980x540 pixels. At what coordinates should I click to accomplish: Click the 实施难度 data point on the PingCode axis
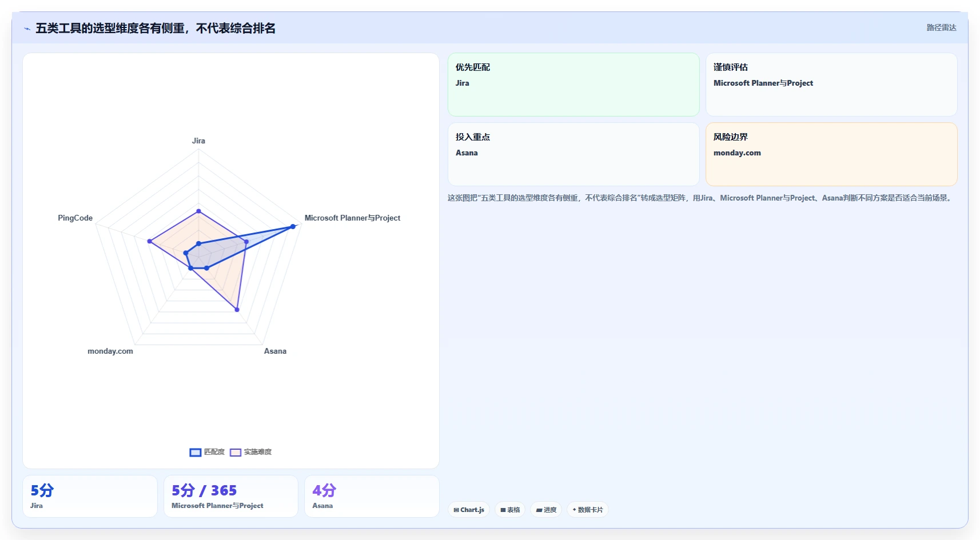coord(150,241)
